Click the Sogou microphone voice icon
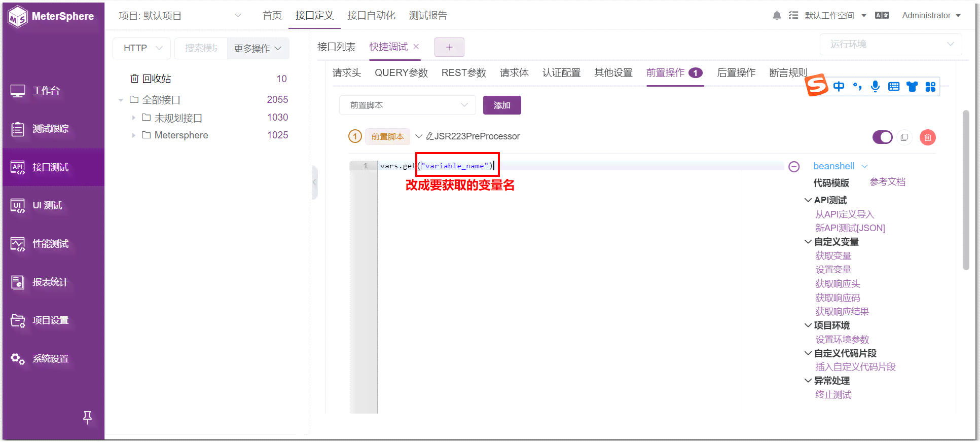Screen dimensions: 980x444 coord(875,87)
